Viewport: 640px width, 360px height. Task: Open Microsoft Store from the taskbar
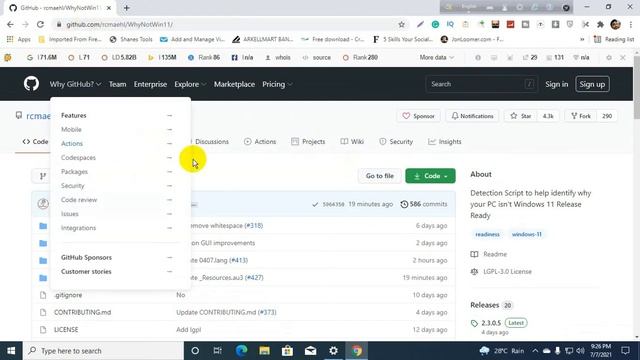click(x=287, y=351)
